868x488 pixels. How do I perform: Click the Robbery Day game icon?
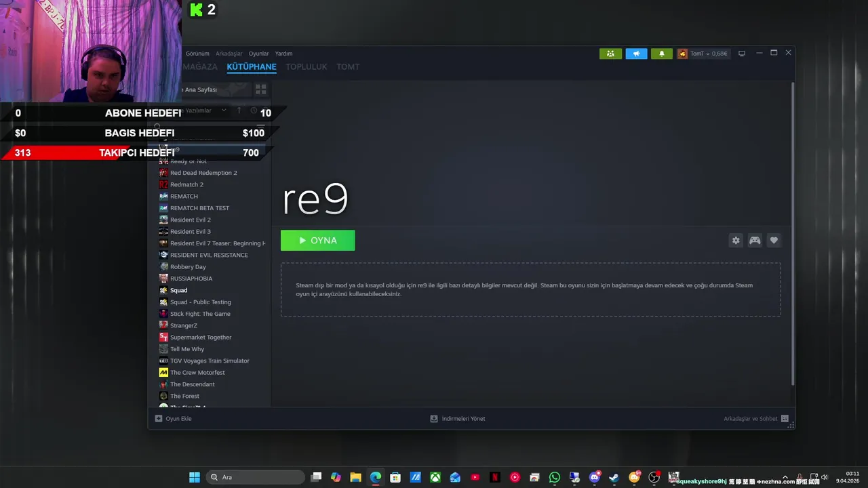tap(163, 266)
